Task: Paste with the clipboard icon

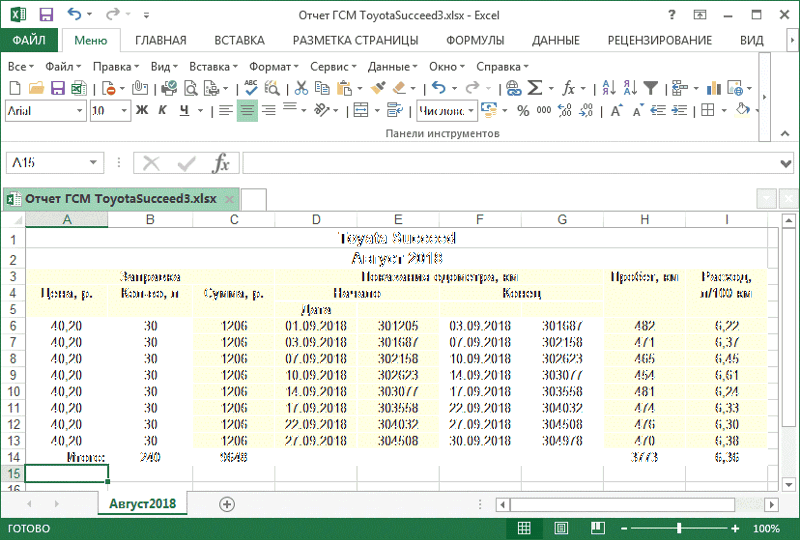Action: pos(345,88)
